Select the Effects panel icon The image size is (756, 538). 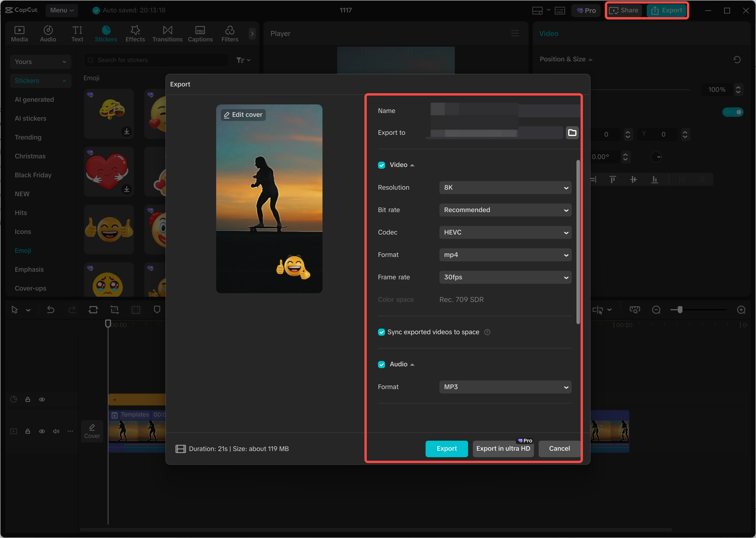tap(135, 33)
